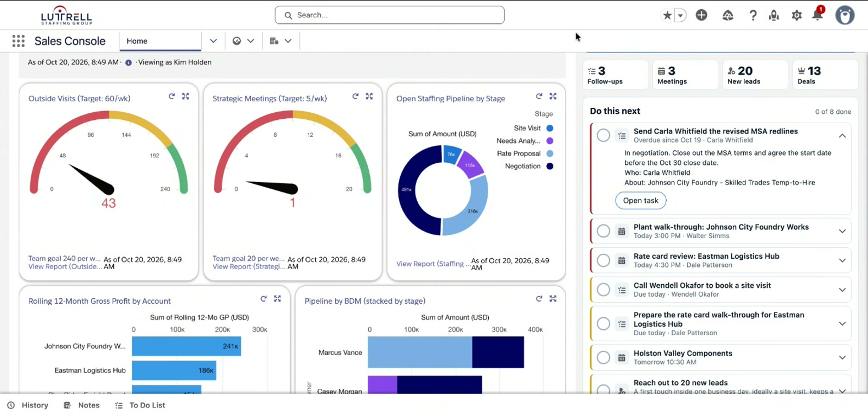This screenshot has height=416, width=868.
Task: Click the Site Visit legend color dot
Action: (550, 129)
